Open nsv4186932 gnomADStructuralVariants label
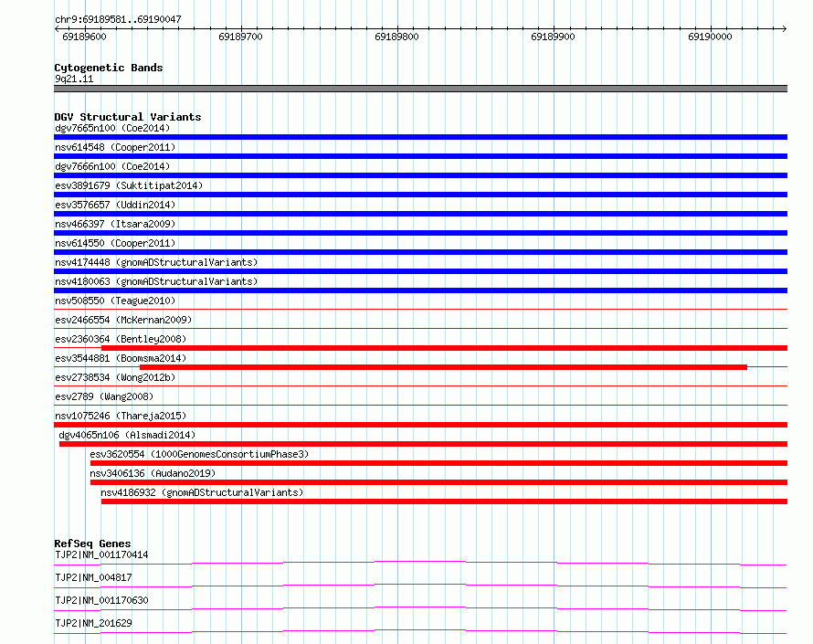This screenshot has height=644, width=813. click(202, 492)
